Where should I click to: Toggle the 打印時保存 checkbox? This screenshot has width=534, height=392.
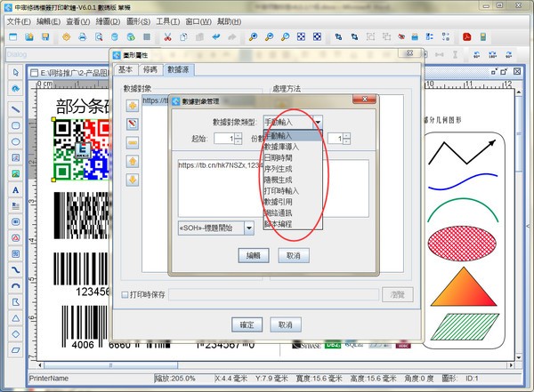point(125,293)
